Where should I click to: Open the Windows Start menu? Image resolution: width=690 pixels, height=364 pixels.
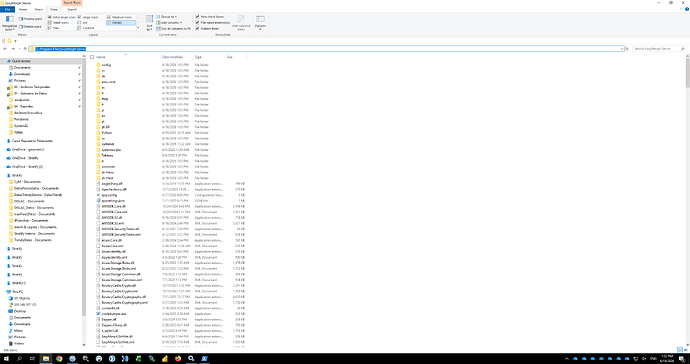(6, 359)
